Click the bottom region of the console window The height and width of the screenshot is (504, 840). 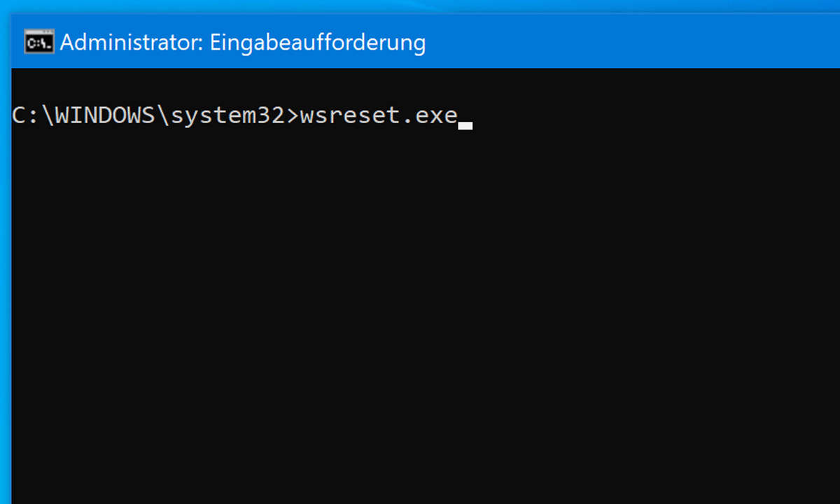click(426, 483)
